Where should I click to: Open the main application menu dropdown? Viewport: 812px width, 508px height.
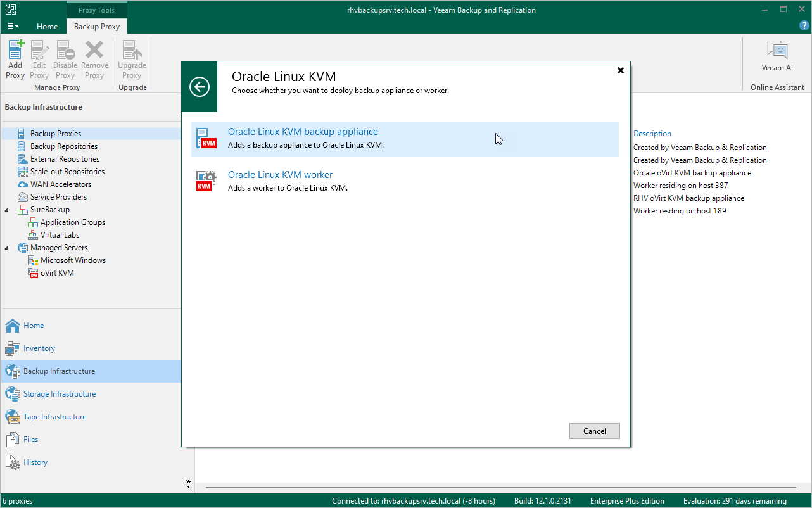[13, 26]
